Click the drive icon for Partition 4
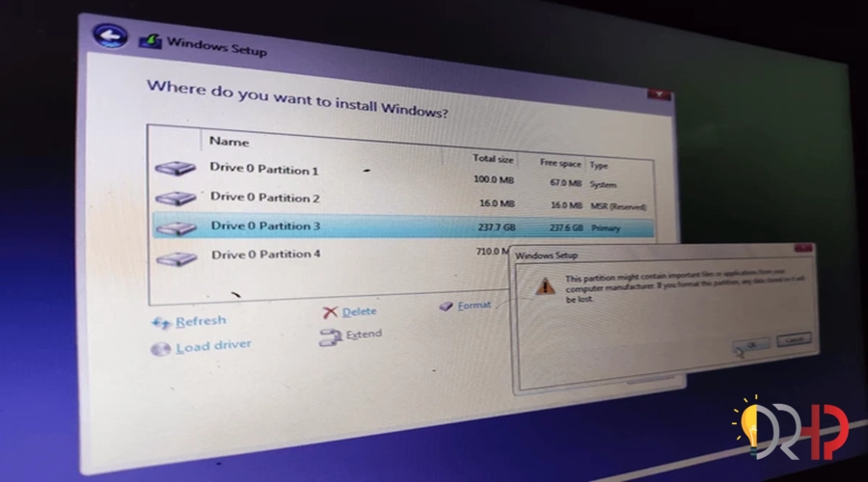 pyautogui.click(x=177, y=258)
